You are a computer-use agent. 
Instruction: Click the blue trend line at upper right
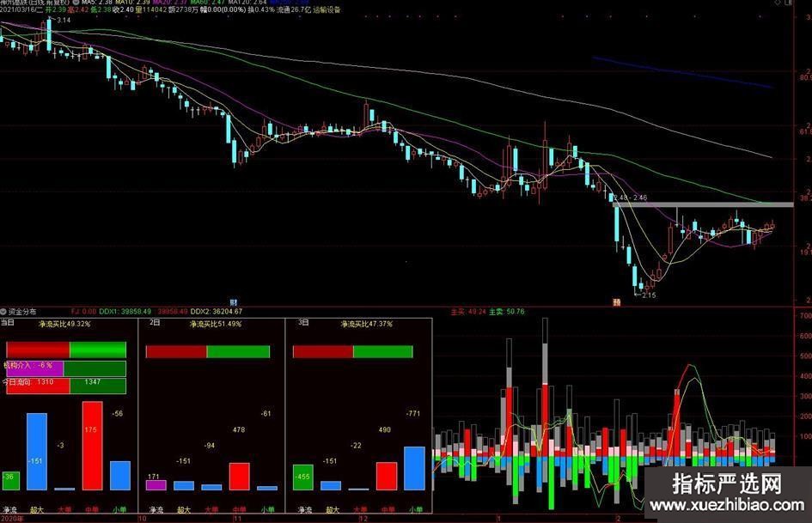click(683, 72)
